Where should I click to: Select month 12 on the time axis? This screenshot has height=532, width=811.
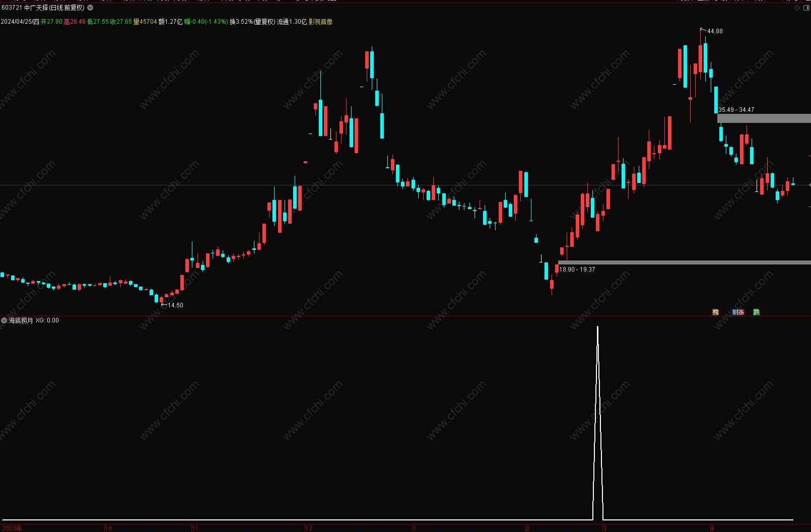[309, 528]
